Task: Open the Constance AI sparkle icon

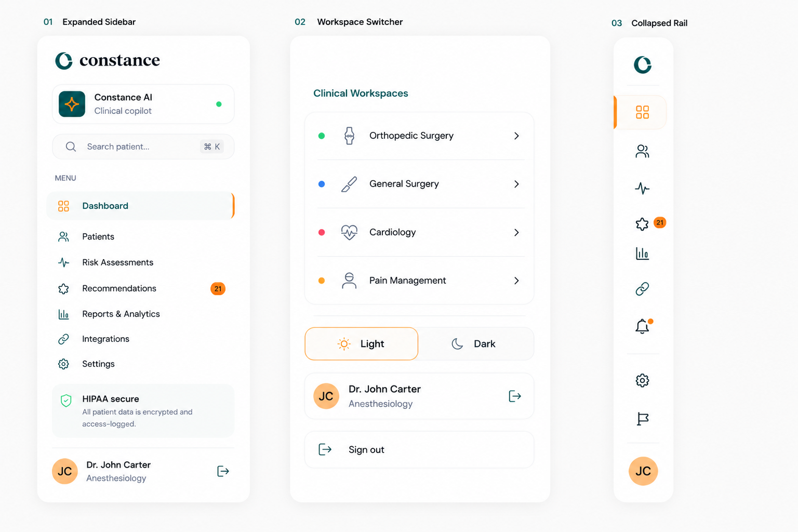Action: pos(72,104)
